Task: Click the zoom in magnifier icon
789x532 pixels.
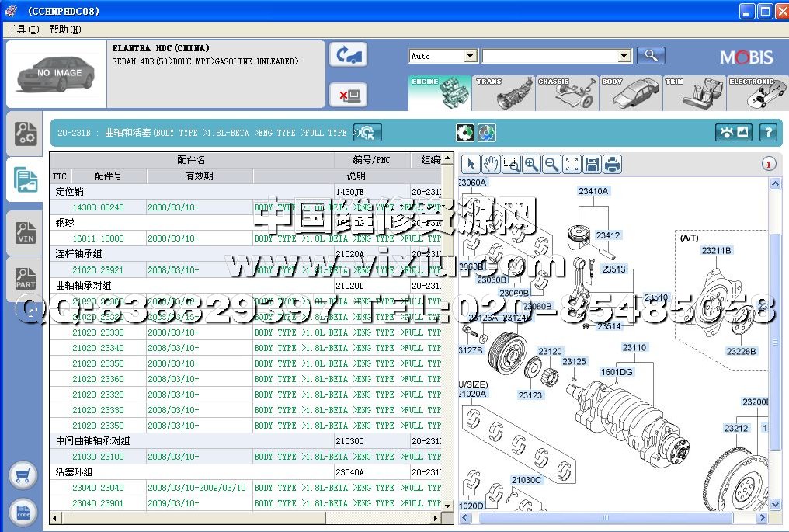Action: click(531, 164)
